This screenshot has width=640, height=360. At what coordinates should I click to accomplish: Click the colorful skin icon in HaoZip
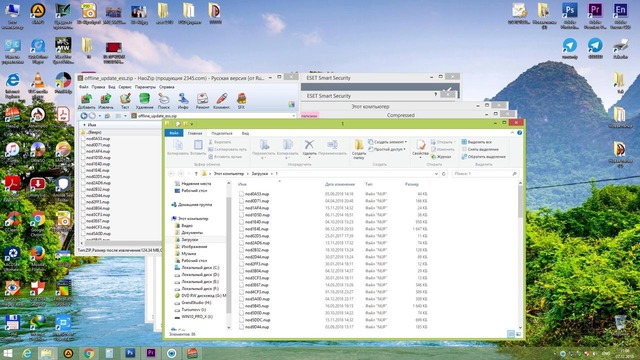[x=291, y=104]
